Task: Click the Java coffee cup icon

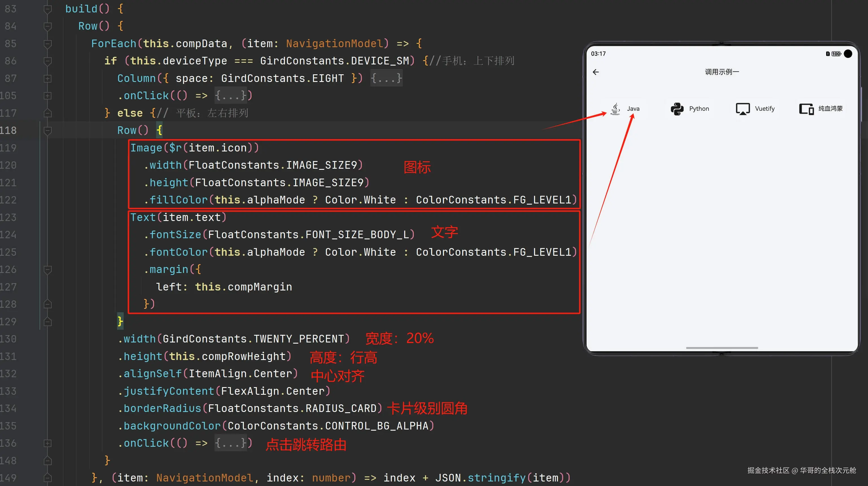Action: (x=615, y=109)
